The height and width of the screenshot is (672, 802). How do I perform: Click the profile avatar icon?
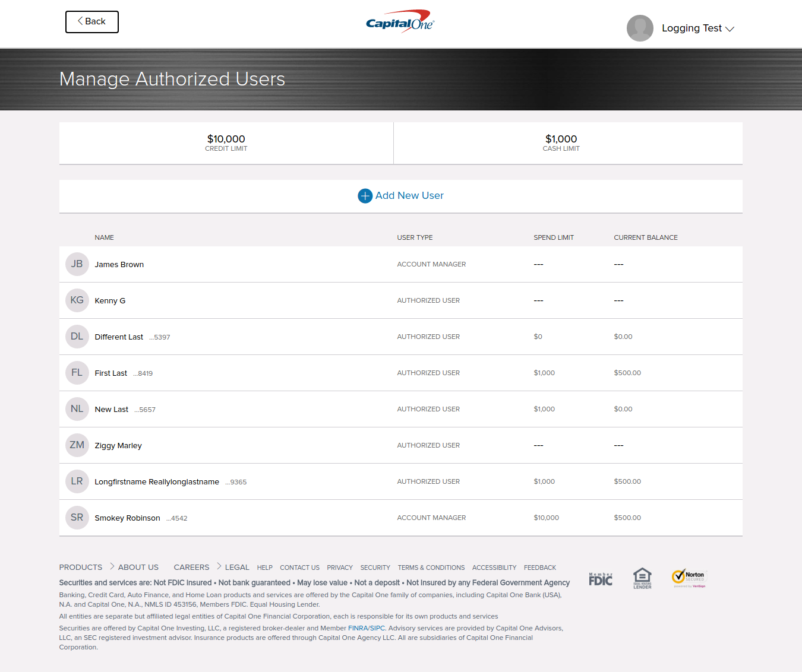640,28
